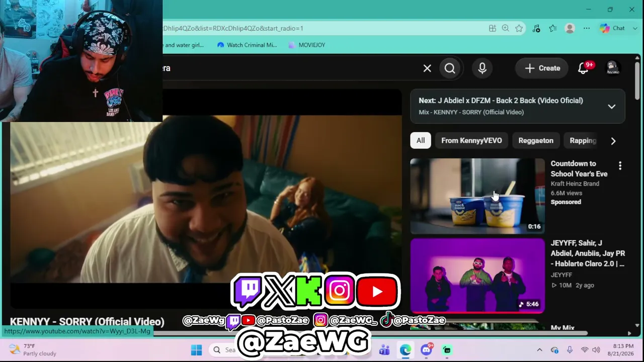This screenshot has height=362, width=644.
Task: Click the 'Next: J Abdiel x DFZM' text
Action: click(x=501, y=101)
